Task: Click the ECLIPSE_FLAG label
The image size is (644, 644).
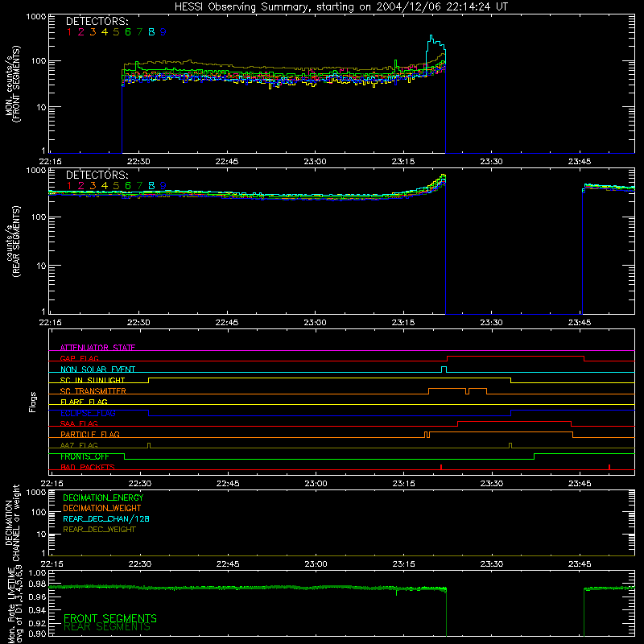Action: coord(88,413)
